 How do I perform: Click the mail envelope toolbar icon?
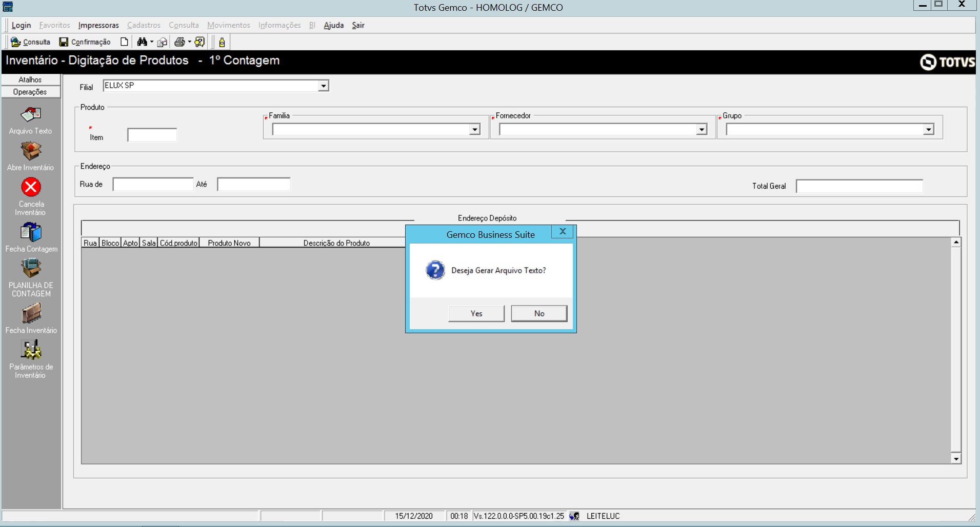pyautogui.click(x=163, y=42)
